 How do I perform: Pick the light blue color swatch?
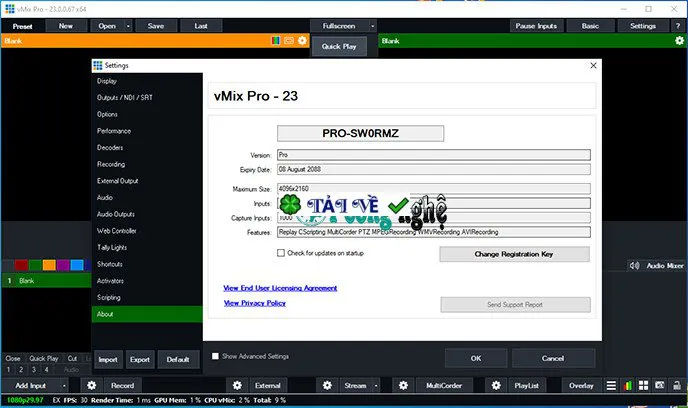pyautogui.click(x=77, y=265)
